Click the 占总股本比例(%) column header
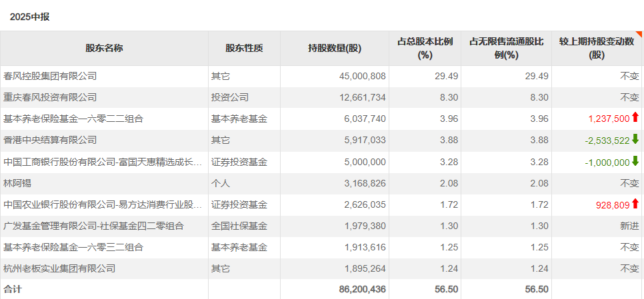644x299 pixels. (x=425, y=48)
